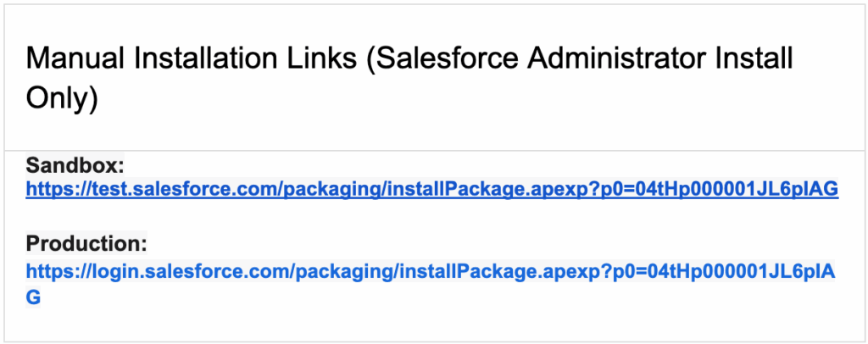Click "https" at start of Production link
This screenshot has height=344, width=868.
(46, 272)
